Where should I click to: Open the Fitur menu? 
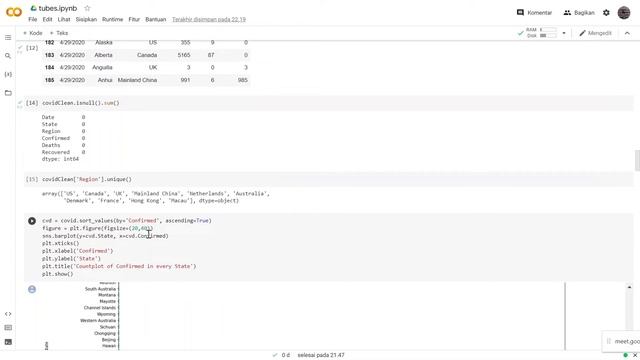coord(134,19)
